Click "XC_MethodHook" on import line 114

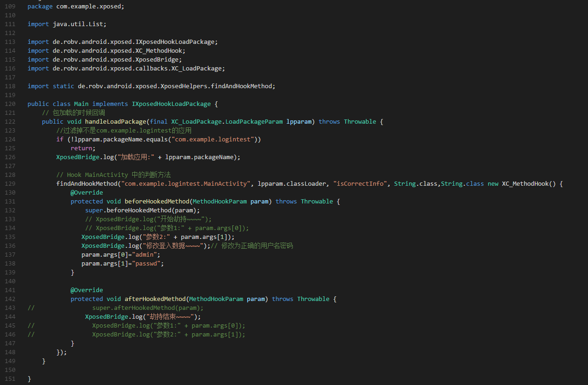pos(159,51)
